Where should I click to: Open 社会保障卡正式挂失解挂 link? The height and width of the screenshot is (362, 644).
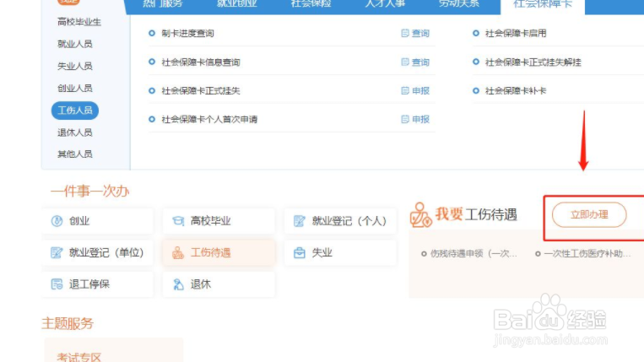coord(533,62)
